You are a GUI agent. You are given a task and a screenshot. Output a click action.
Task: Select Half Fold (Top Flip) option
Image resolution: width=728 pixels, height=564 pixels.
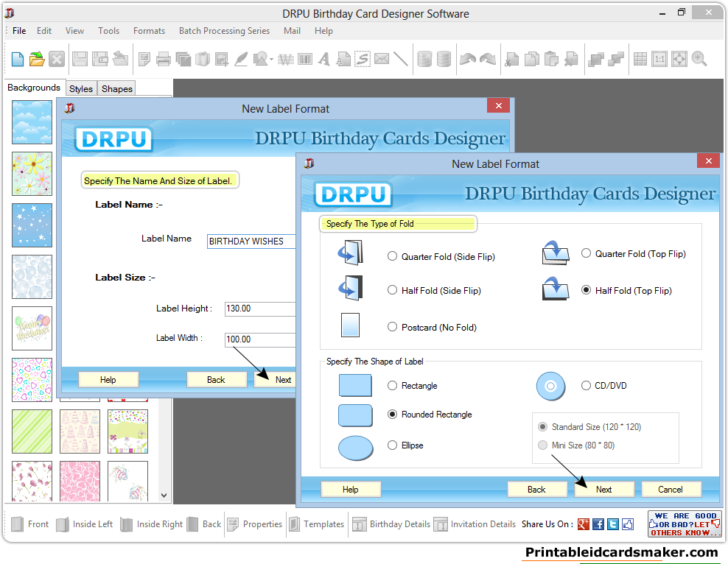[x=586, y=290]
